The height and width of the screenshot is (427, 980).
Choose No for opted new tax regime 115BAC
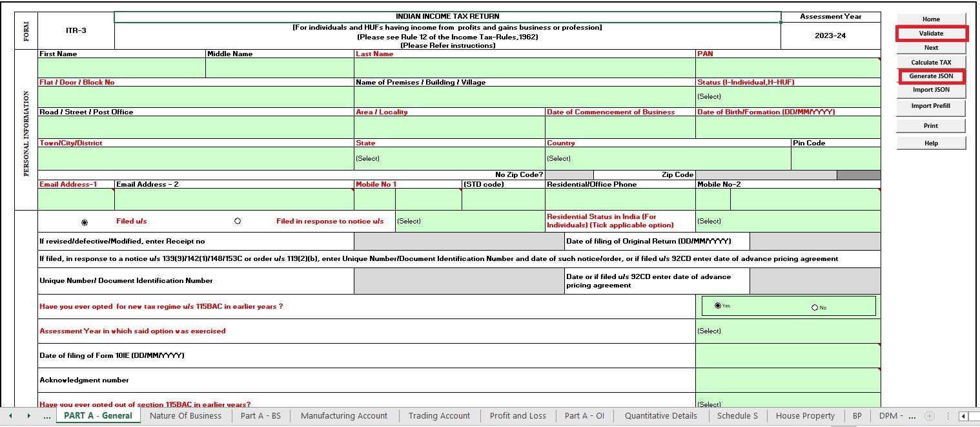(x=815, y=307)
